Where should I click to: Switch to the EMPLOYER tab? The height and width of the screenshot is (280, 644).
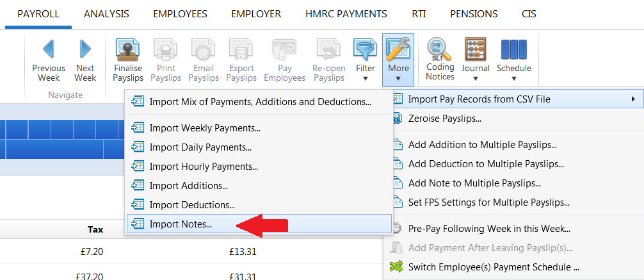256,14
